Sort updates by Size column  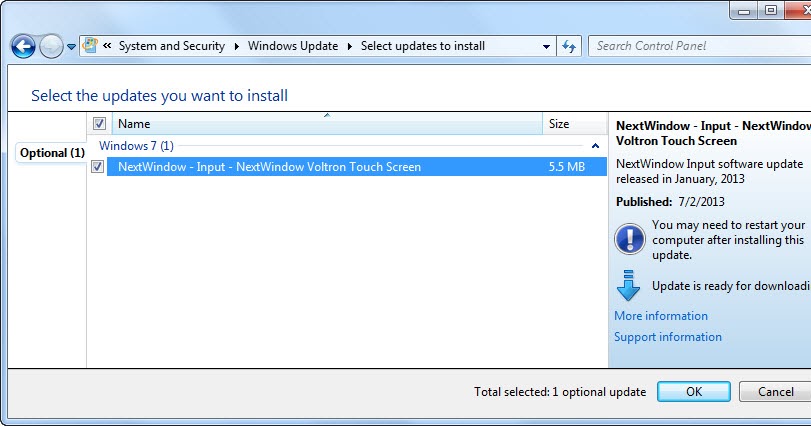(x=574, y=124)
